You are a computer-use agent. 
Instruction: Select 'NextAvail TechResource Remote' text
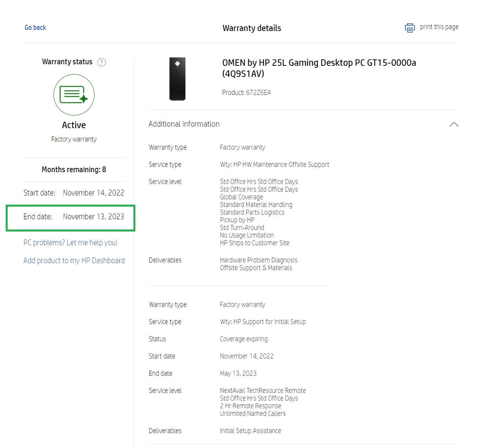[x=263, y=390]
